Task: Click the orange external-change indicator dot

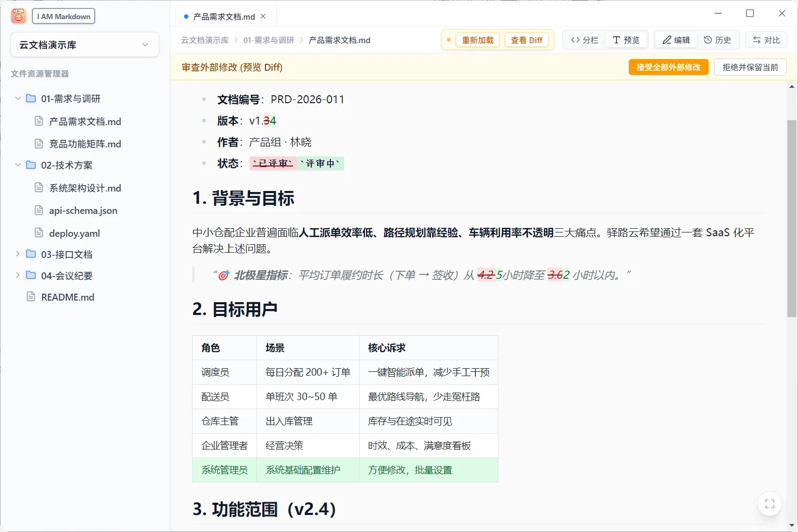Action: coord(448,40)
